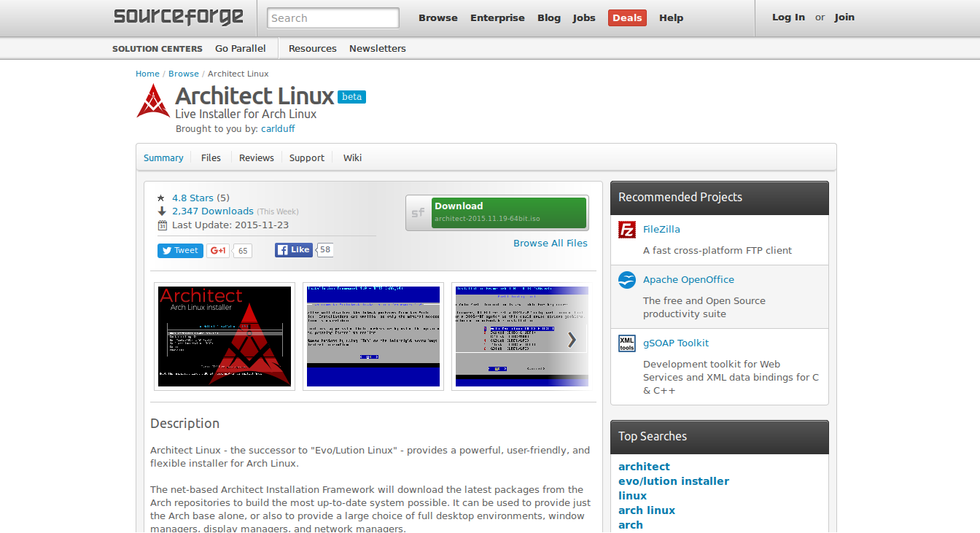Click the Description heading
Viewport: 980px width, 533px height.
[x=184, y=424]
